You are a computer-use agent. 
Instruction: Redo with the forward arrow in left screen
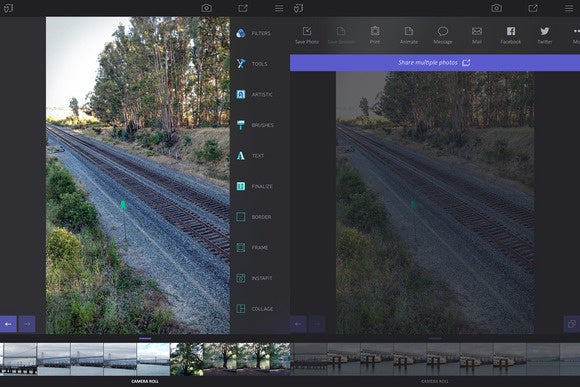[27, 324]
